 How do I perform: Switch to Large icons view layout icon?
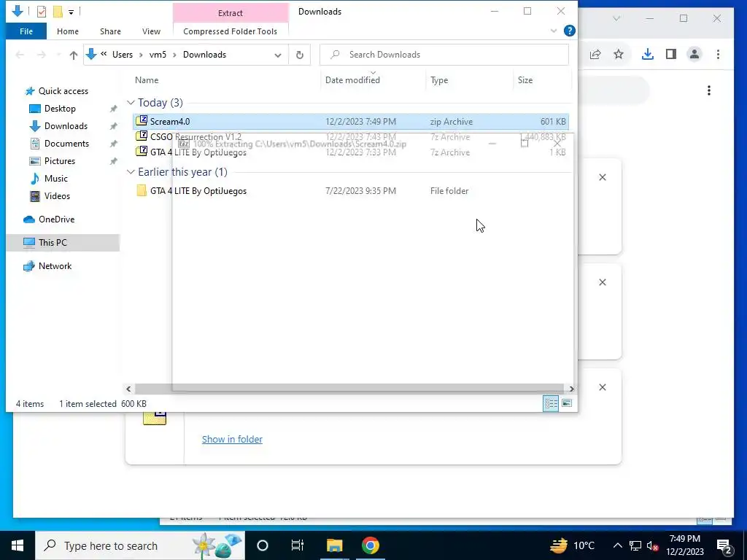coord(566,403)
